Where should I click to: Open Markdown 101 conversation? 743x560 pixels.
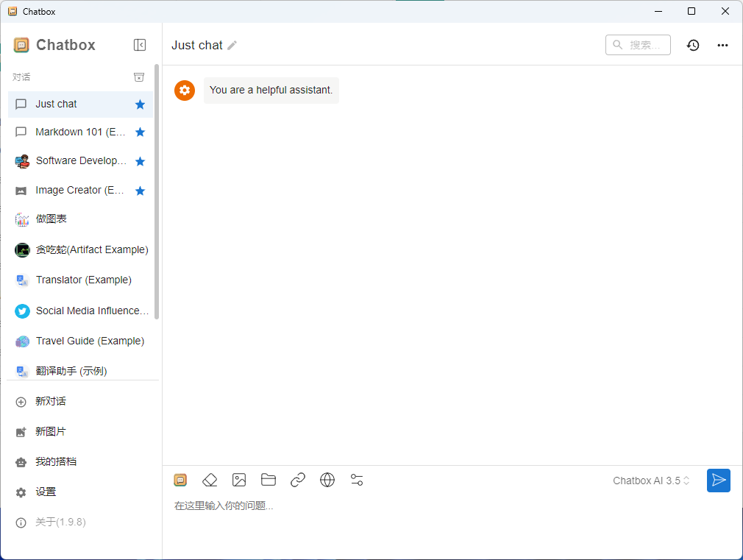81,132
